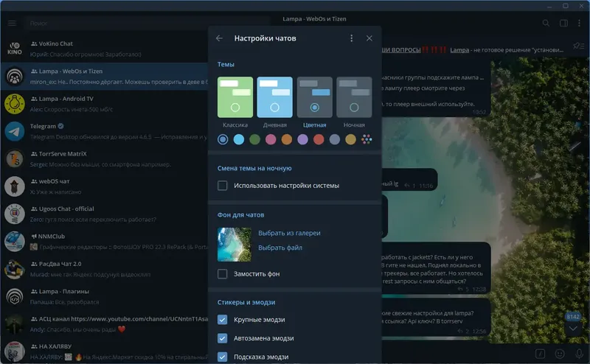The width and height of the screenshot is (590, 364).
Task: Click the microphone voice message icon
Action: click(579, 354)
